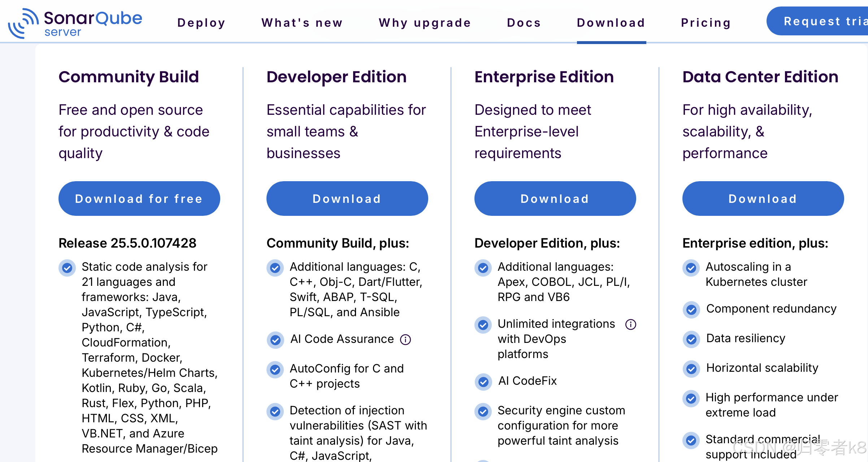The image size is (868, 462).
Task: Click Download under Developer Edition
Action: click(x=347, y=199)
